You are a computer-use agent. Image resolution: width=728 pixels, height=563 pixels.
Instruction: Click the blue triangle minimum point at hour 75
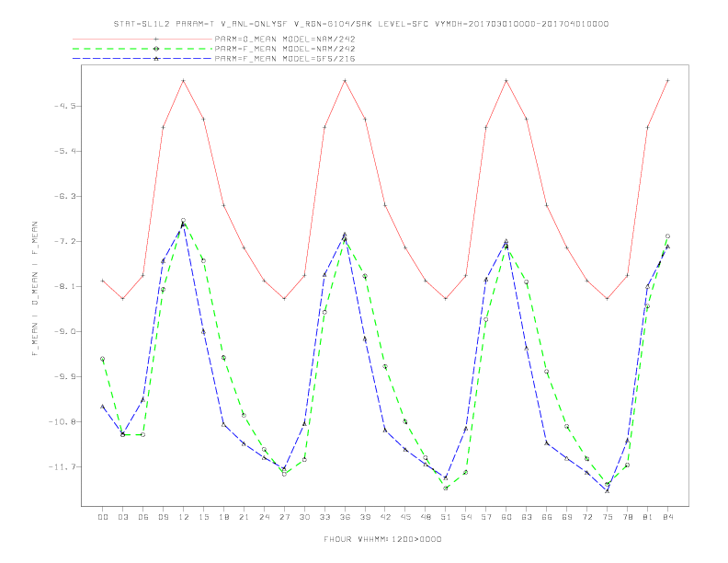[608, 490]
